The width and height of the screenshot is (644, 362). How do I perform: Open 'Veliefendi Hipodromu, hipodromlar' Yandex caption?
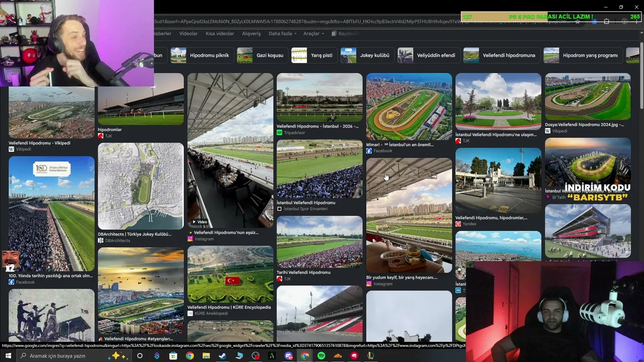[x=492, y=218]
